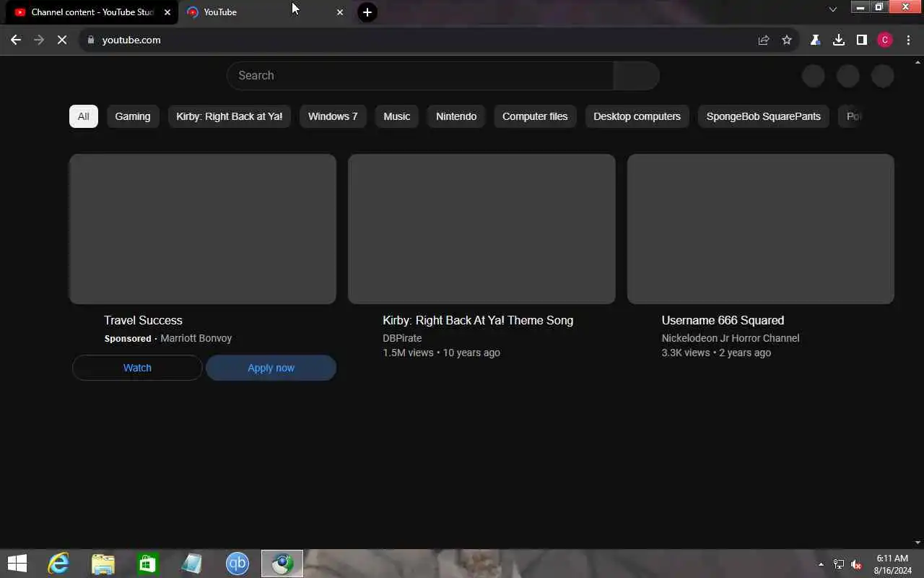The image size is (924, 578).
Task: Select the Kirby: Right Back at Ya! chip
Action: (230, 116)
